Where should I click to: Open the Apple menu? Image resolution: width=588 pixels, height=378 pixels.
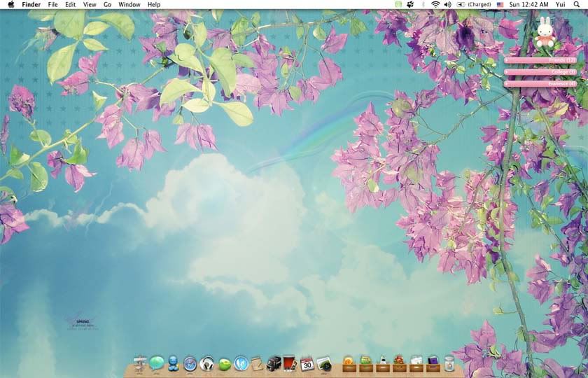[x=10, y=4]
